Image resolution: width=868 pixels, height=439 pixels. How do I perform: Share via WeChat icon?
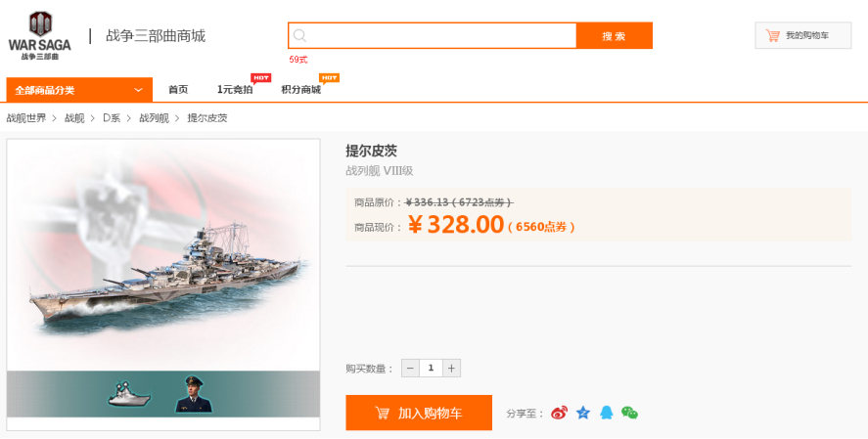[629, 413]
